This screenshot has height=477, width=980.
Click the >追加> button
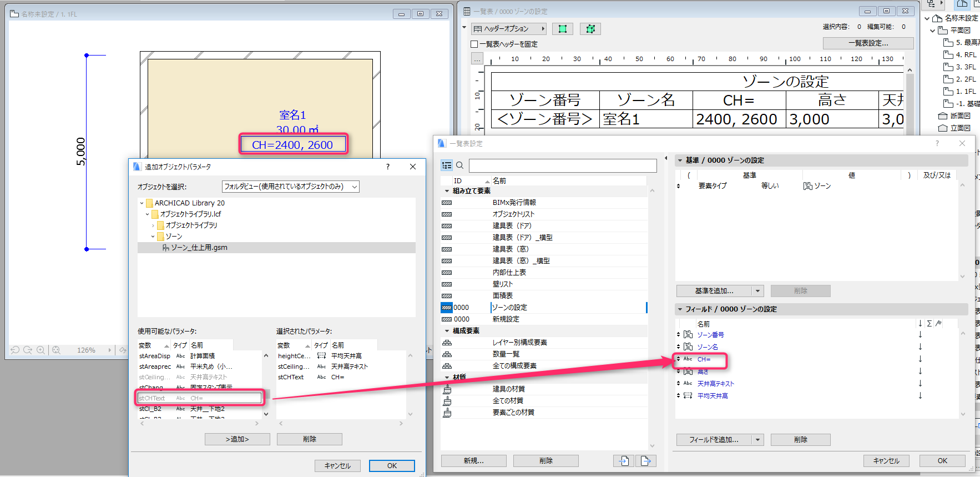[x=238, y=439]
